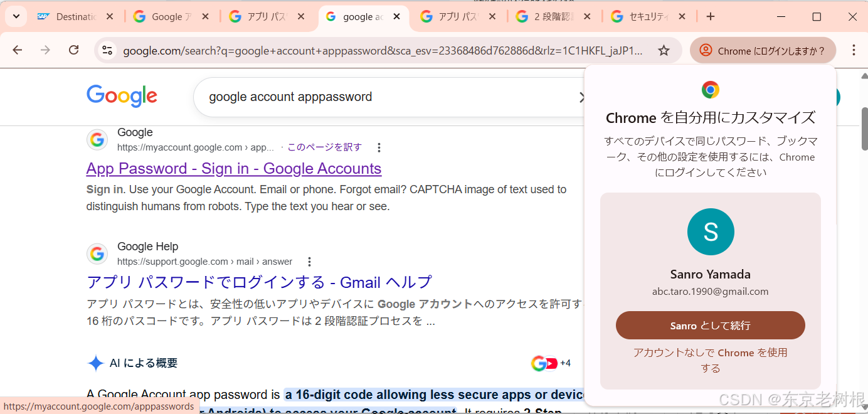Bookmark this page with star icon
Image resolution: width=868 pixels, height=414 pixels.
(x=664, y=51)
